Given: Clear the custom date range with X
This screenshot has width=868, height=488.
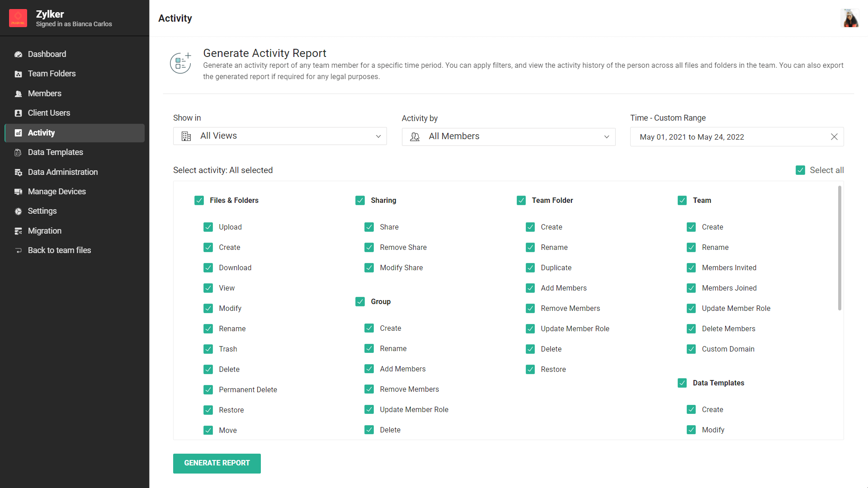Looking at the screenshot, I should (834, 137).
